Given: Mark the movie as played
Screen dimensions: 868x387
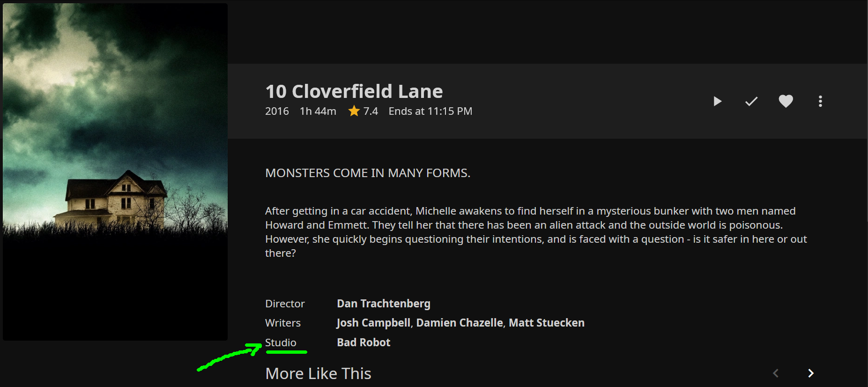Looking at the screenshot, I should tap(751, 101).
